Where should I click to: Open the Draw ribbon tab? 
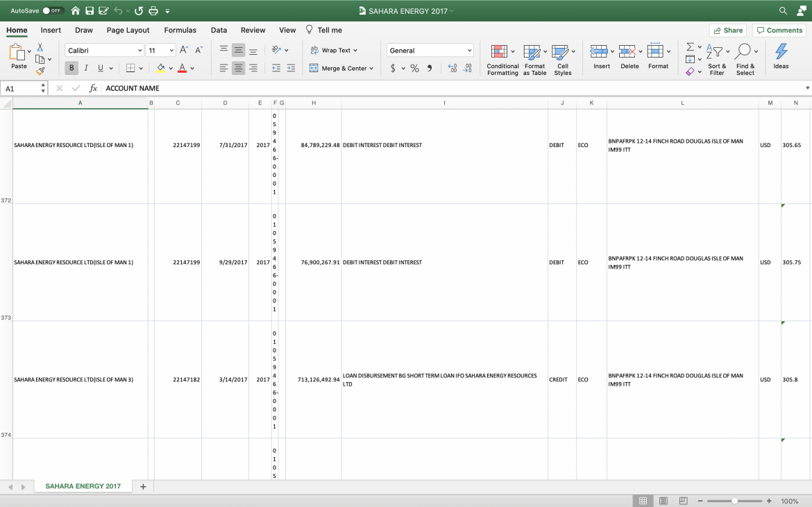click(84, 30)
